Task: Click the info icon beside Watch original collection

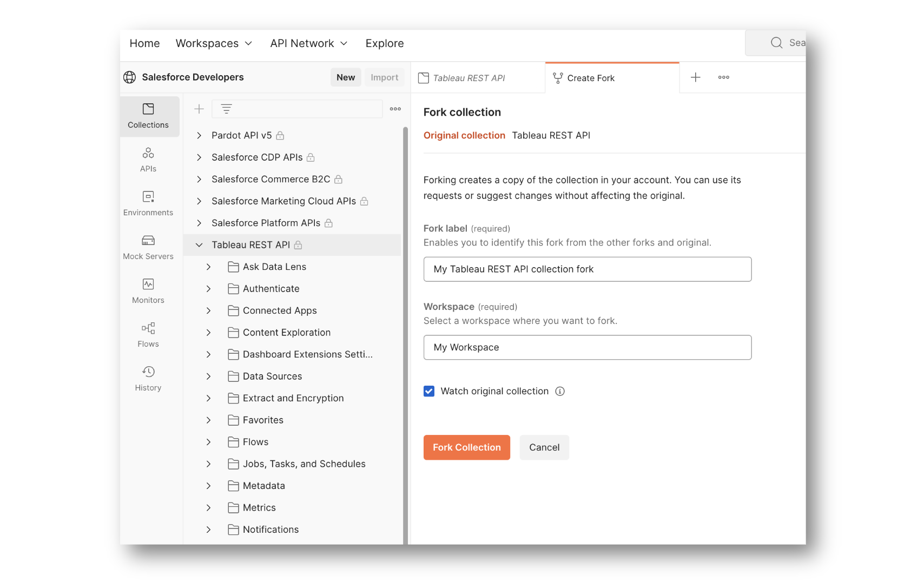Action: (x=560, y=391)
